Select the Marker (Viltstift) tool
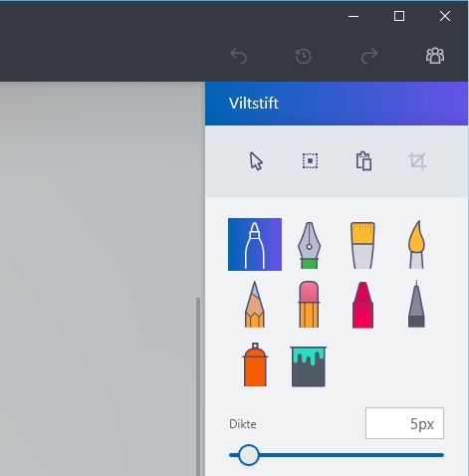This screenshot has width=469, height=476. point(255,244)
